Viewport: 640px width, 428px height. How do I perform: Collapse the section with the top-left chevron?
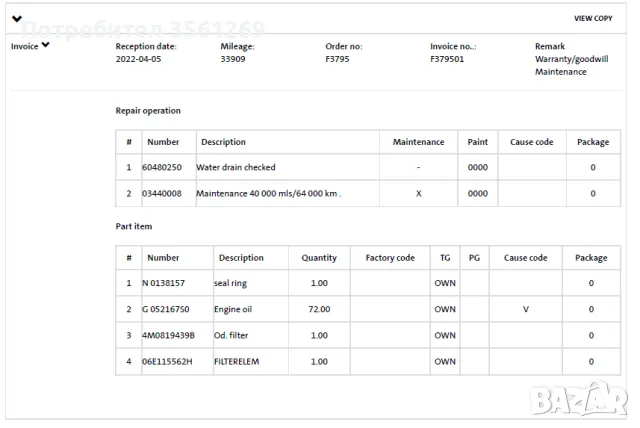tap(17, 19)
